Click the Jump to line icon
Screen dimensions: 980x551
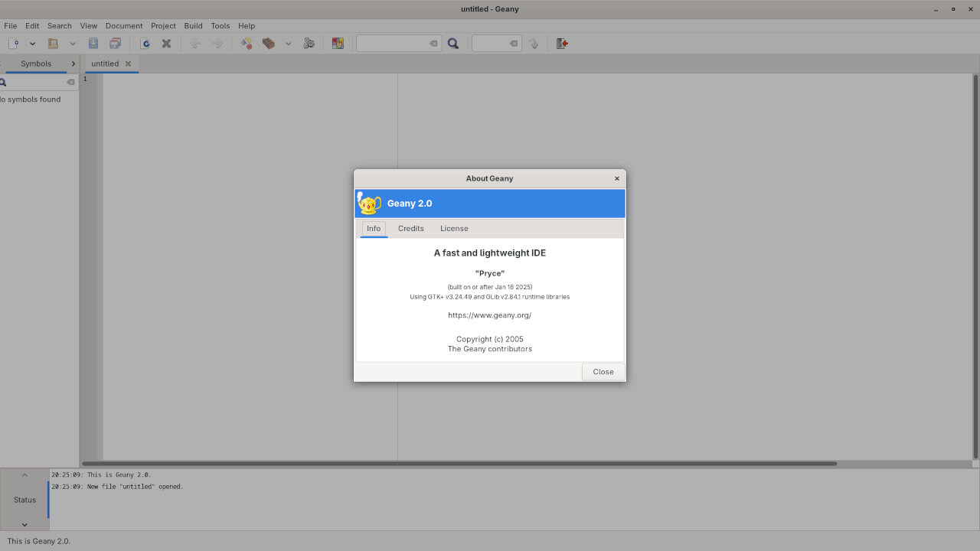click(534, 44)
